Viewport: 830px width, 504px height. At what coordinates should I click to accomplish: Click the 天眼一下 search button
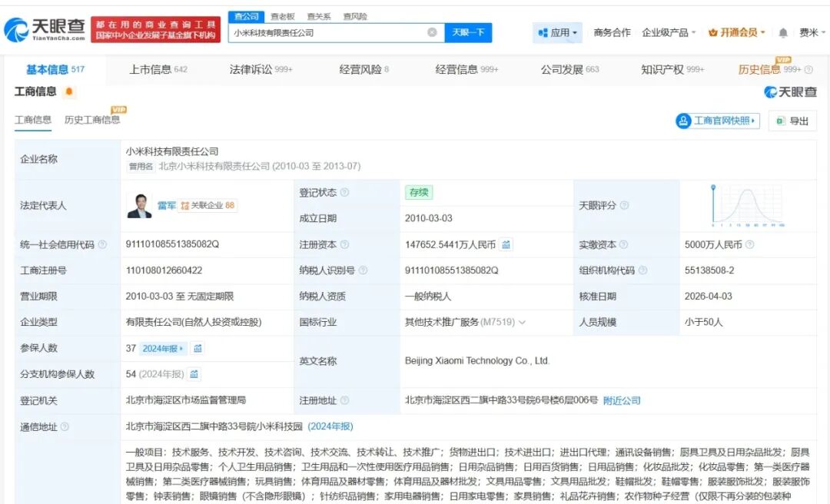468,32
